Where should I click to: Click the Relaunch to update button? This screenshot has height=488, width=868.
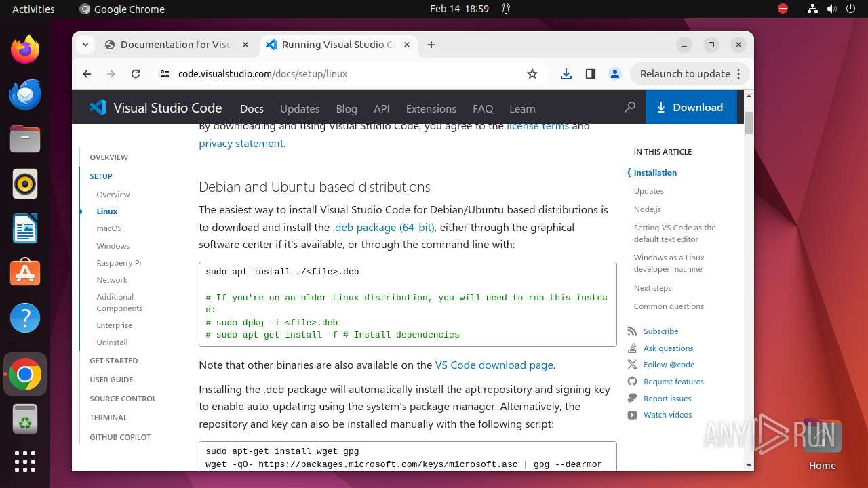[690, 74]
